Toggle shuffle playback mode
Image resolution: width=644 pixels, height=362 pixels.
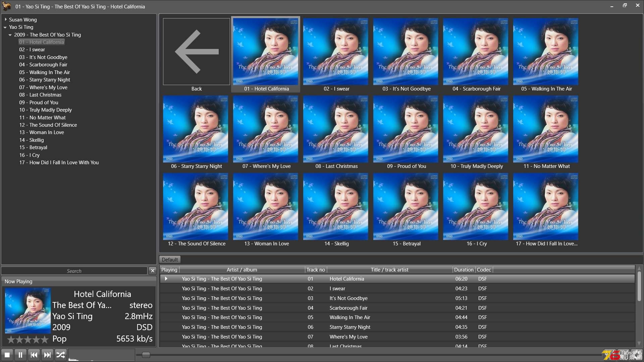[x=61, y=355]
